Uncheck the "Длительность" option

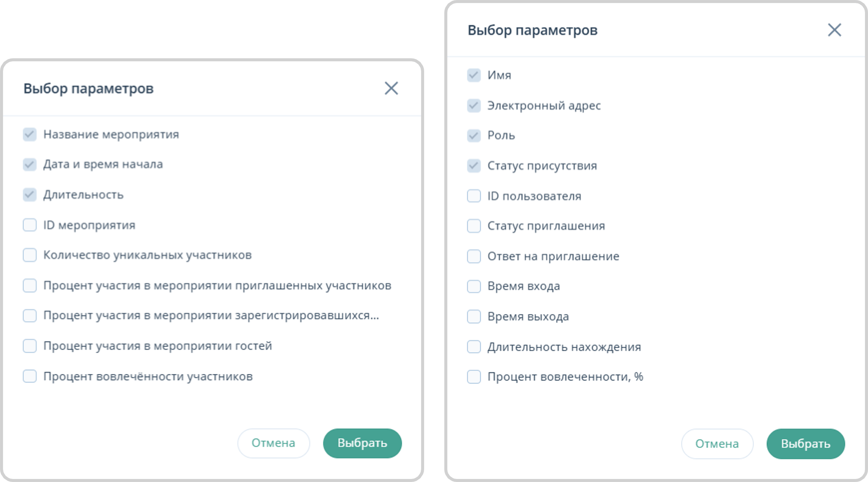coord(29,195)
